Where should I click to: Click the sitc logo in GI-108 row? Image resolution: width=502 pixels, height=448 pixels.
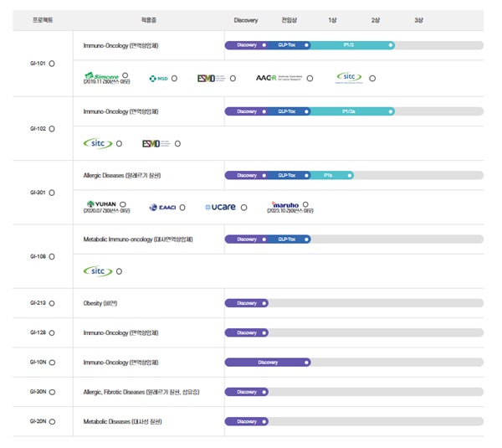click(98, 271)
